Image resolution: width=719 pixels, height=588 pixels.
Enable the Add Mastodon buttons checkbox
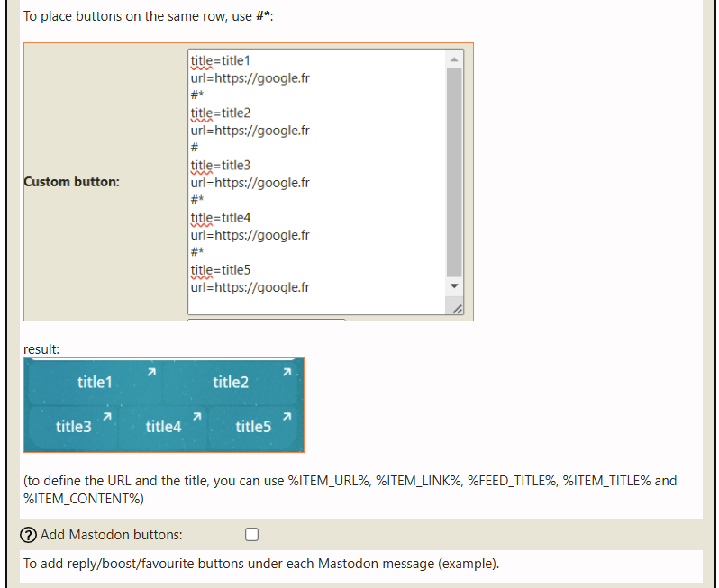tap(252, 535)
